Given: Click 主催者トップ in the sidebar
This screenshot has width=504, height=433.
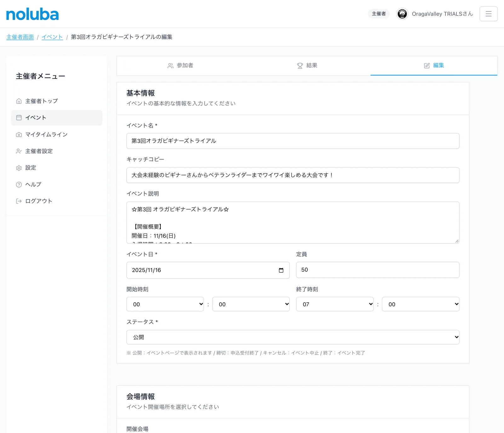Looking at the screenshot, I should 57,101.
